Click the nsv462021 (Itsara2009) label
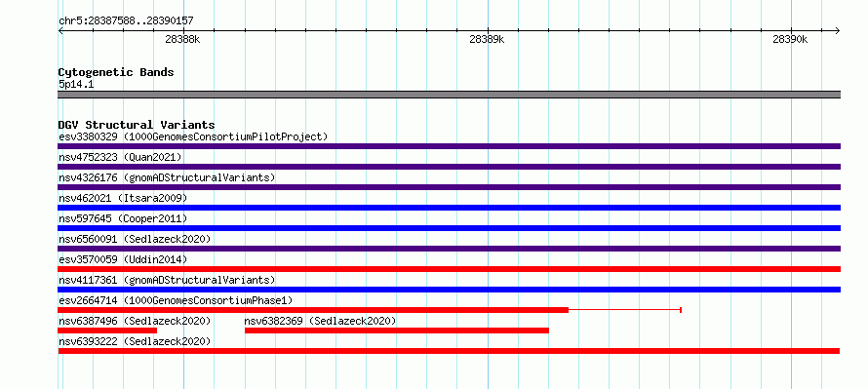 click(x=123, y=198)
